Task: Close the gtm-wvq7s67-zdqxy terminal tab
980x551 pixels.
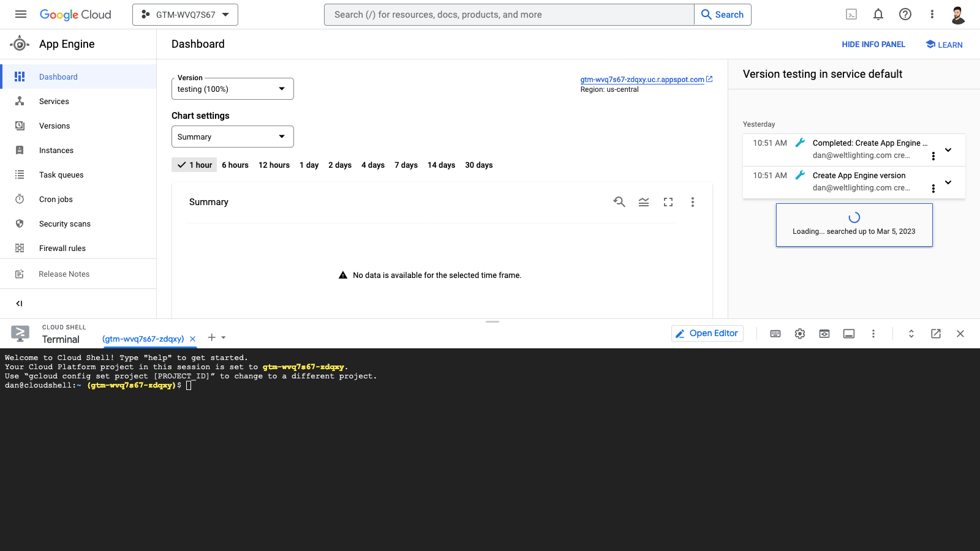Action: click(x=192, y=339)
